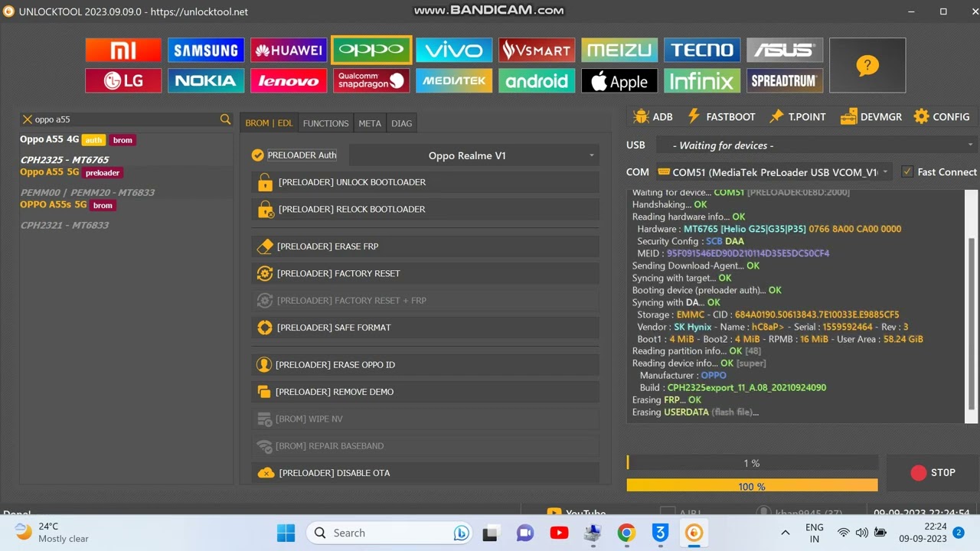Choose the Huawei brand tile
Image resolution: width=980 pixels, height=551 pixels.
(x=289, y=51)
